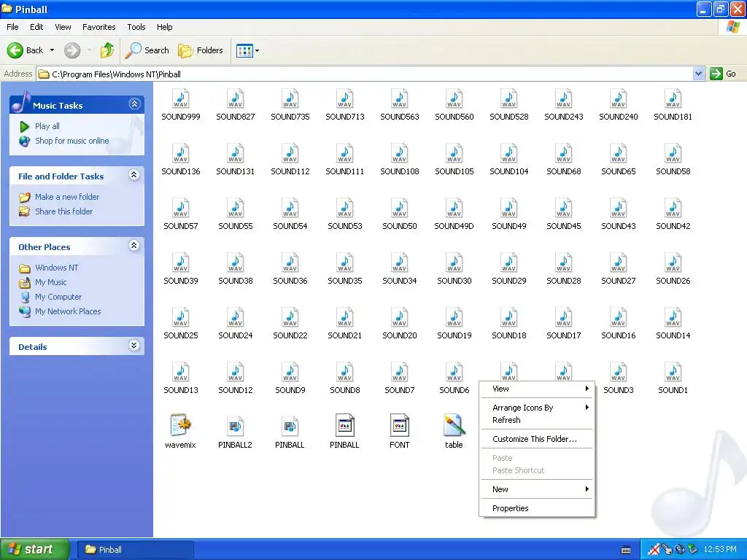
Task: Click the clock showing 12:53 PM
Action: coord(720,549)
